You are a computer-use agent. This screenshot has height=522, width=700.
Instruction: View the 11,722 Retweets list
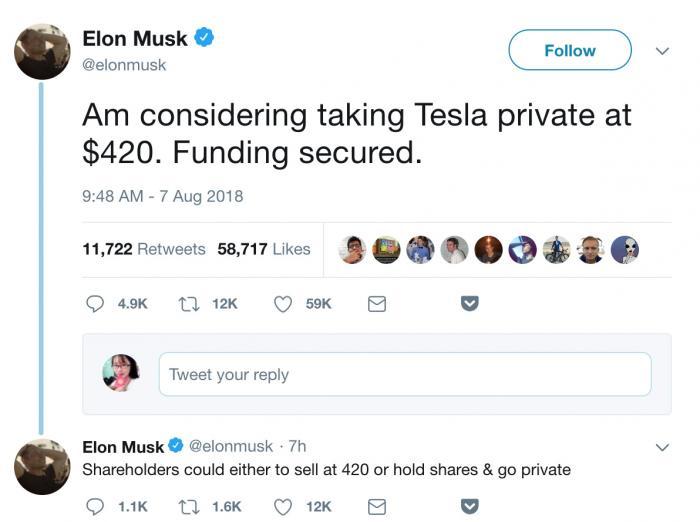click(x=144, y=249)
